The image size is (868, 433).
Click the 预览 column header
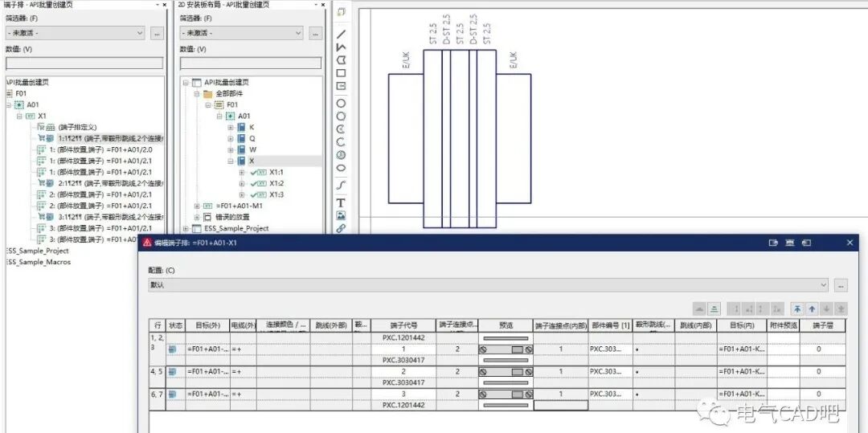(x=506, y=325)
